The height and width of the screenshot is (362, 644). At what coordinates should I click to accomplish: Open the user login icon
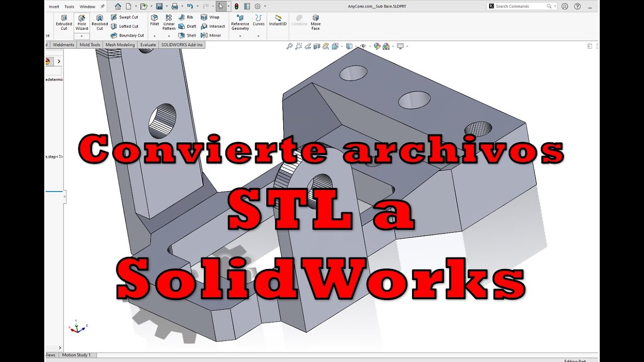565,6
